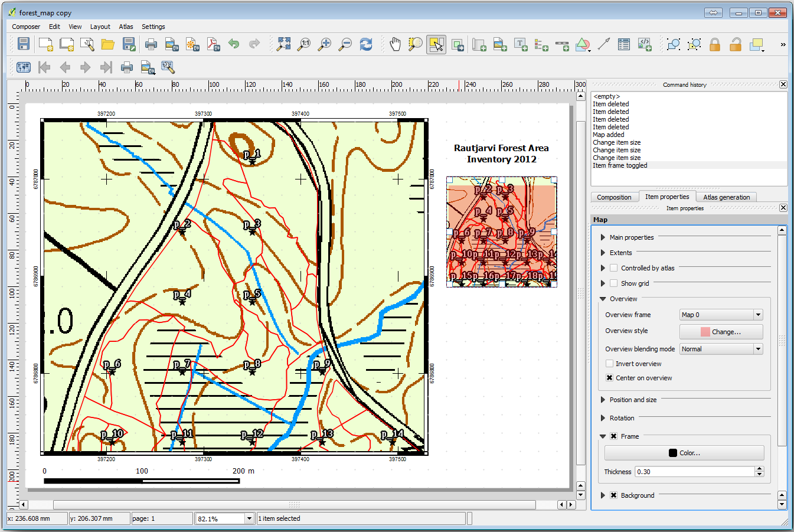Choose the Add new label tool
794x532 pixels.
520,44
